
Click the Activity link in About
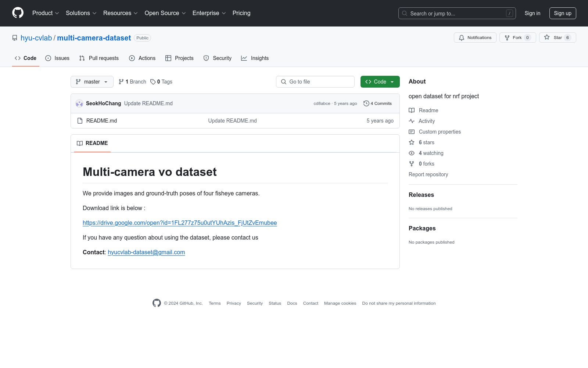pyautogui.click(x=427, y=121)
